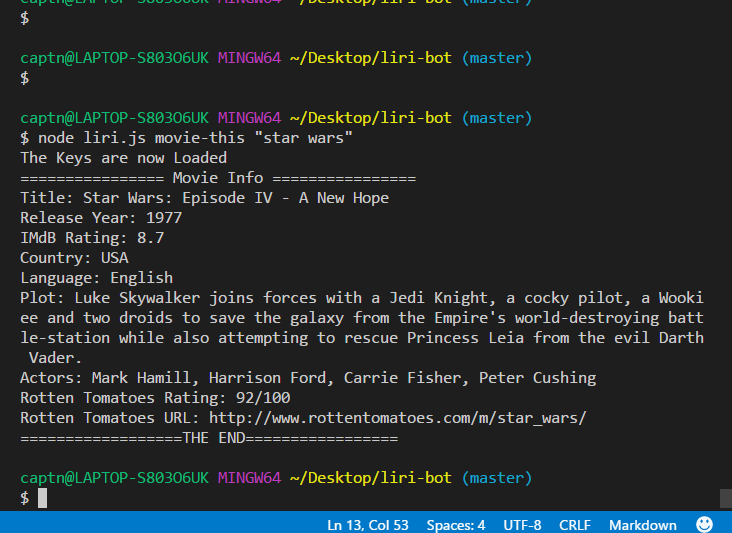
Task: Open the Rotten Tomatoes star_wars URL
Action: pos(397,418)
